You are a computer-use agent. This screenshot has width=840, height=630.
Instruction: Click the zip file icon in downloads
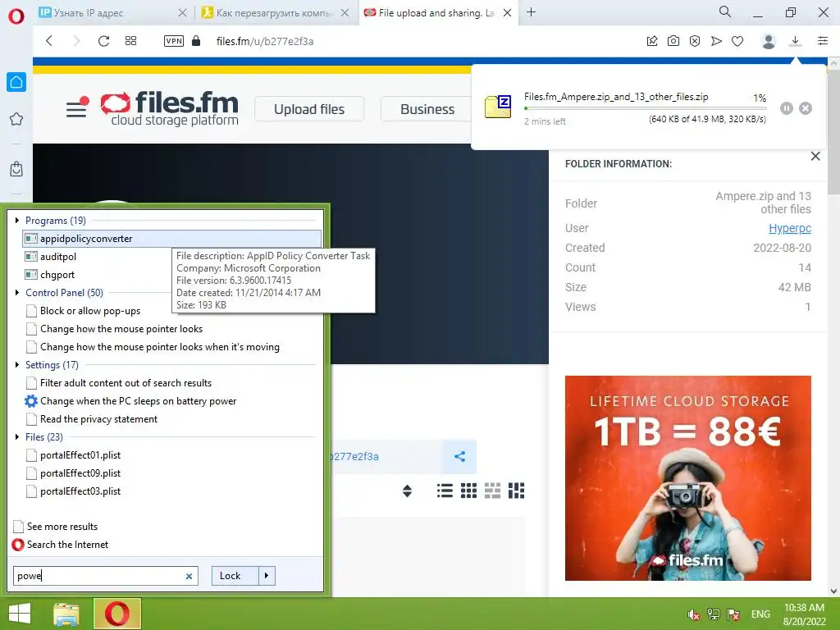[498, 106]
